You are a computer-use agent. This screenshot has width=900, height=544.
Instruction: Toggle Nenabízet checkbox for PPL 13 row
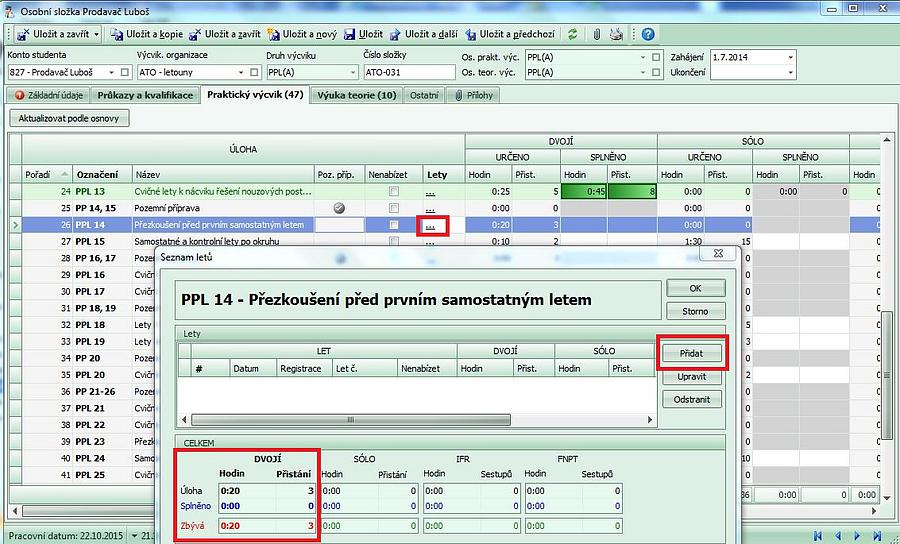pos(394,191)
